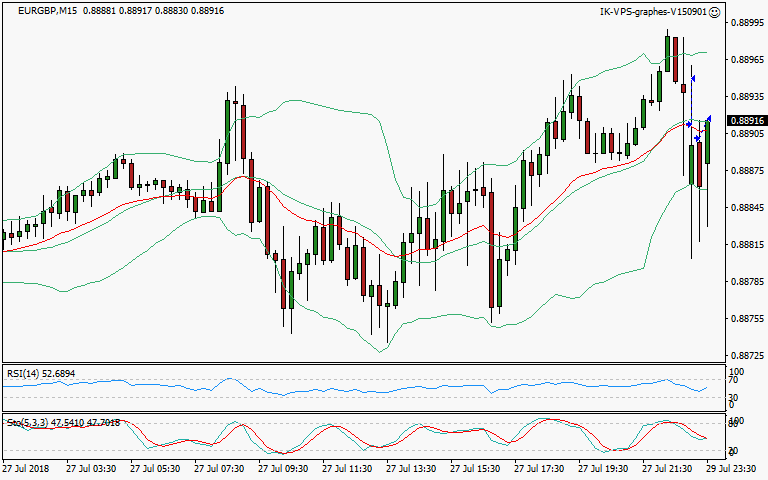Click the 27 Jul 19:30 time label
The image size is (768, 480).
[x=603, y=469]
